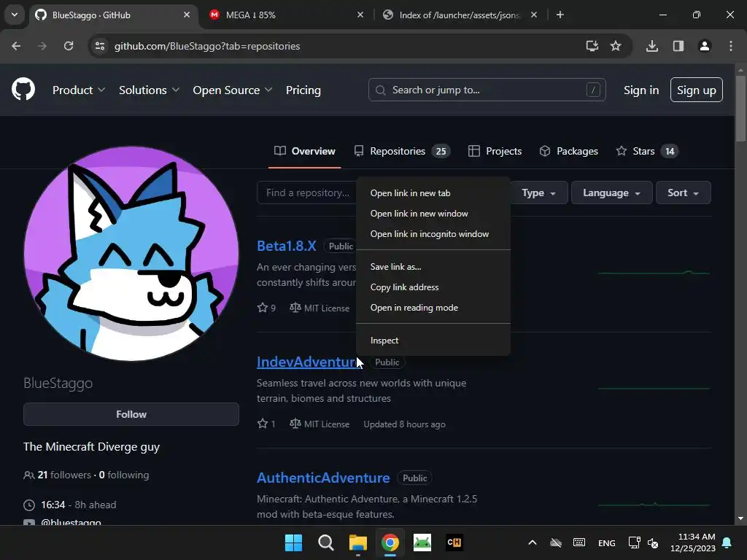747x560 pixels.
Task: Click the Chrome taskbar icon
Action: point(390,542)
